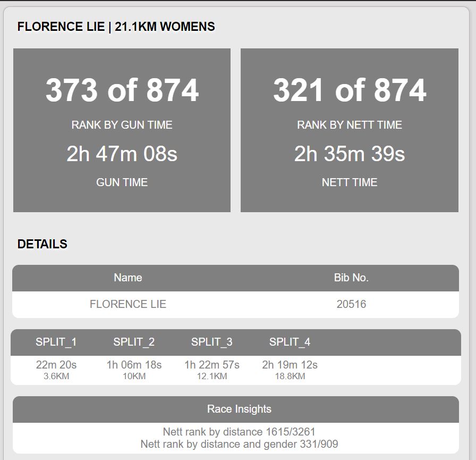
Task: Click the RANK BY GUN TIME label
Action: point(122,125)
